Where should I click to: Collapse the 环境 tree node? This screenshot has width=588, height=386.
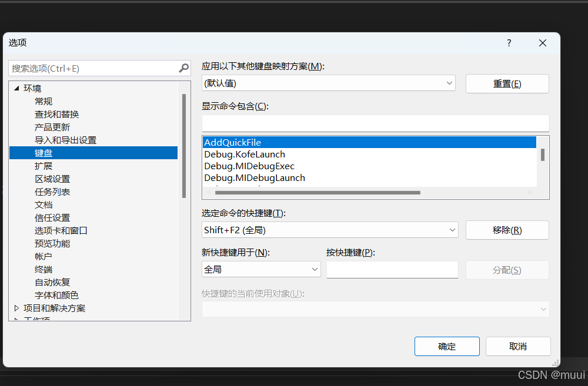coord(16,89)
